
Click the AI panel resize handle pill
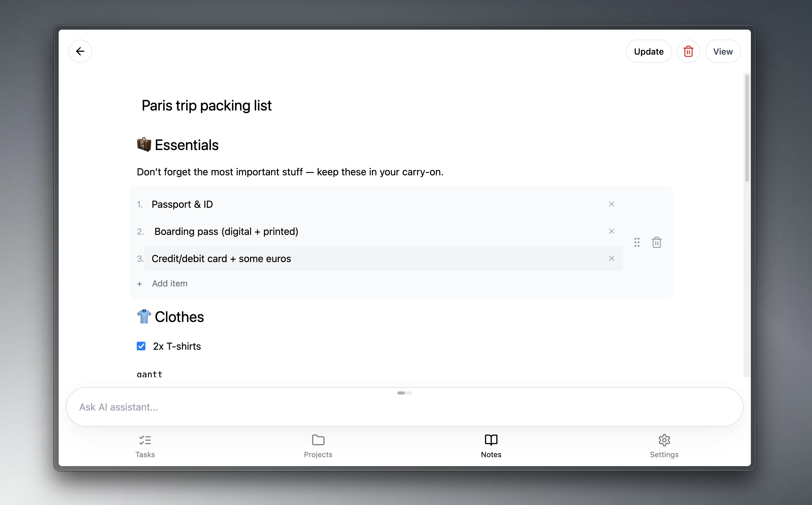click(404, 393)
